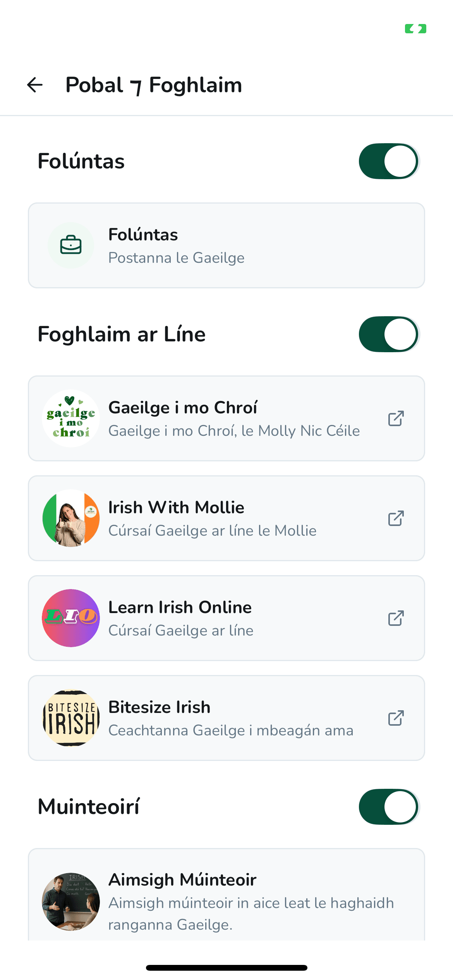Open the Irish With Mollie title link

point(176,507)
